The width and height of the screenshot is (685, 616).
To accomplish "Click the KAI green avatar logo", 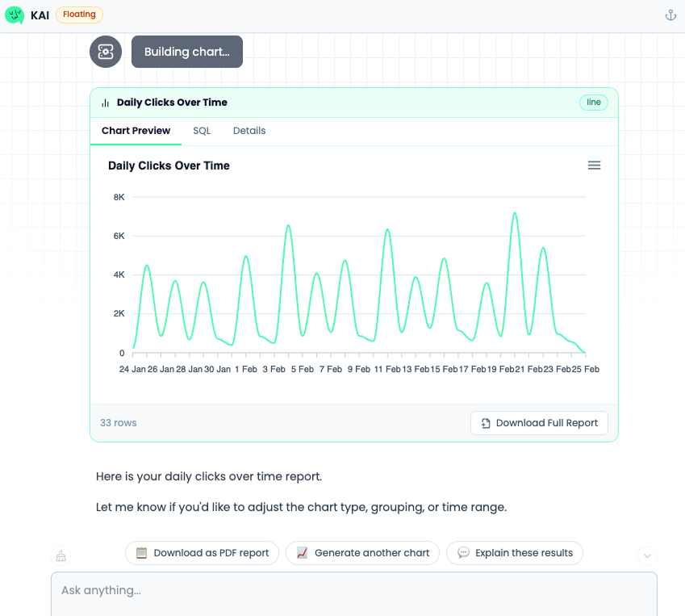I will point(15,15).
